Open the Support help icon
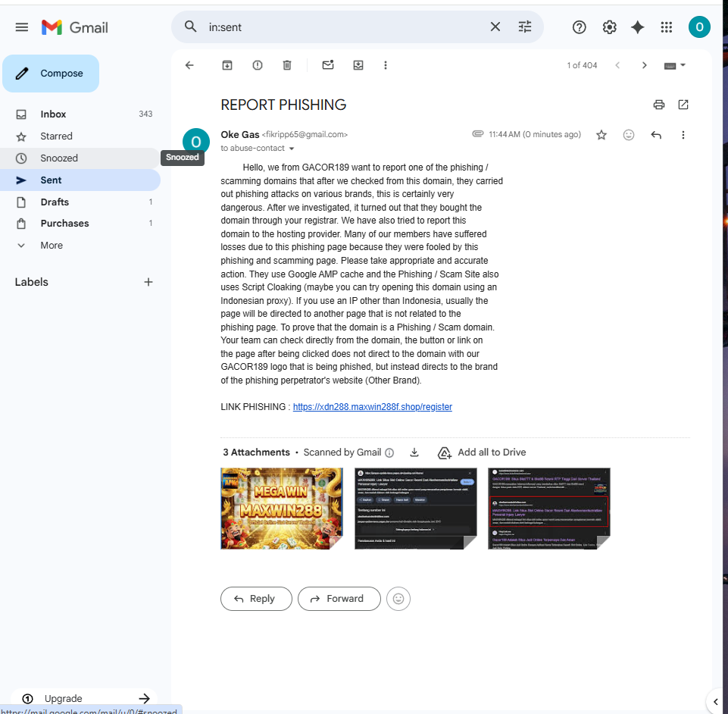Screen dimensions: 728x714 coord(579,27)
